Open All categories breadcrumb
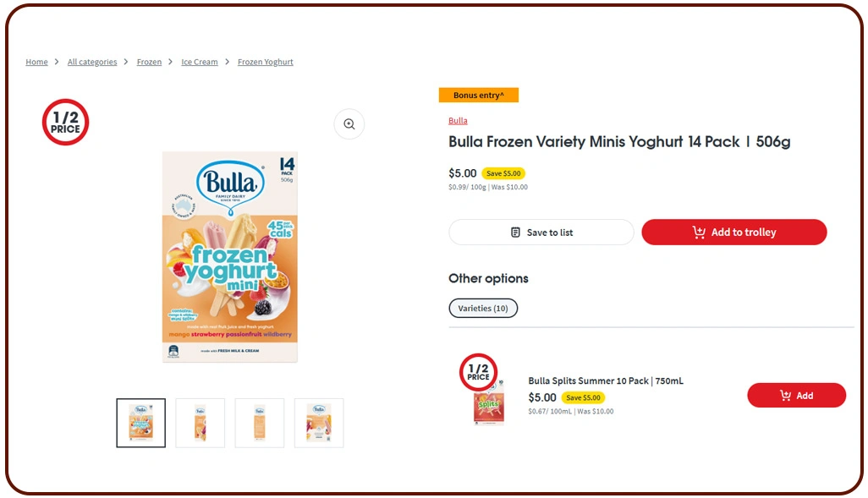The height and width of the screenshot is (498, 868). tap(92, 62)
